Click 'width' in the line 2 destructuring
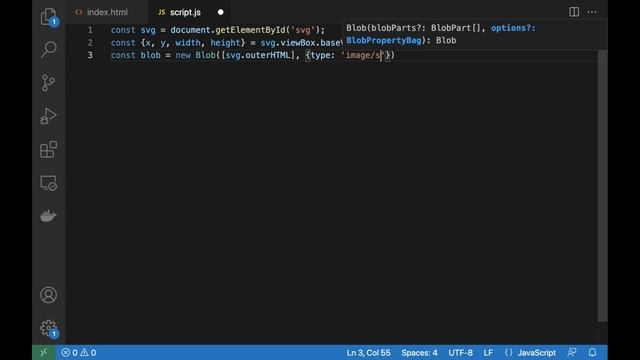The height and width of the screenshot is (360, 640). click(x=188, y=43)
